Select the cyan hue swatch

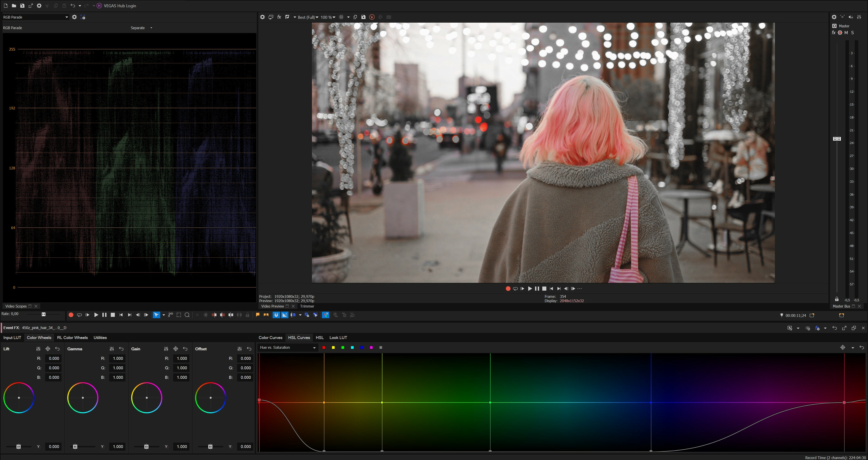click(x=352, y=347)
